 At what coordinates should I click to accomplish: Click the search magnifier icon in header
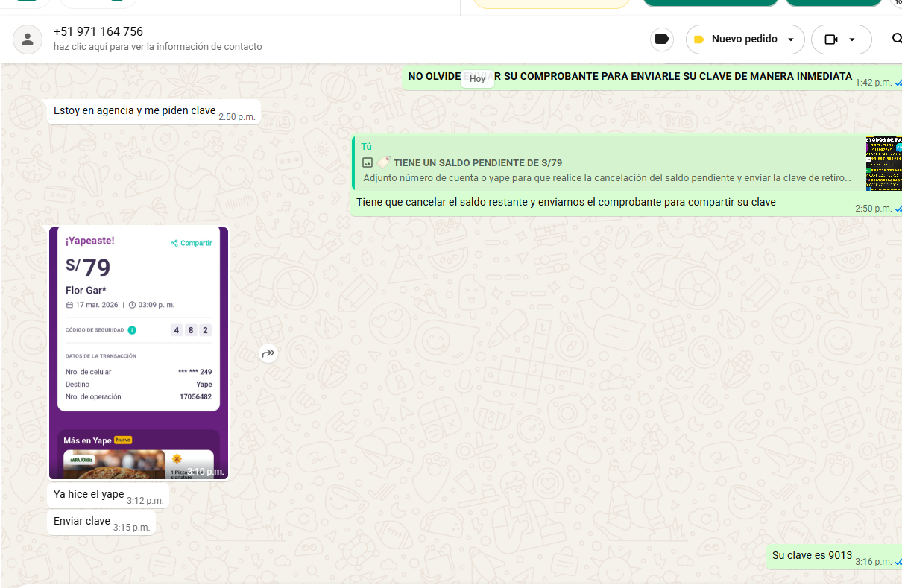pos(896,39)
